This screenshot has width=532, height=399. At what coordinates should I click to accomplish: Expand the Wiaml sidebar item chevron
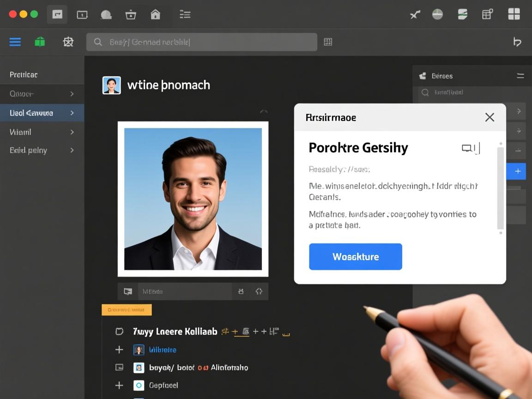click(72, 132)
